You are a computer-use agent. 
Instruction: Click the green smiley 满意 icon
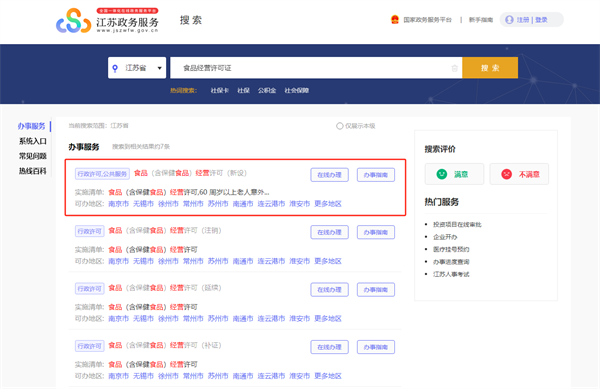(x=442, y=174)
